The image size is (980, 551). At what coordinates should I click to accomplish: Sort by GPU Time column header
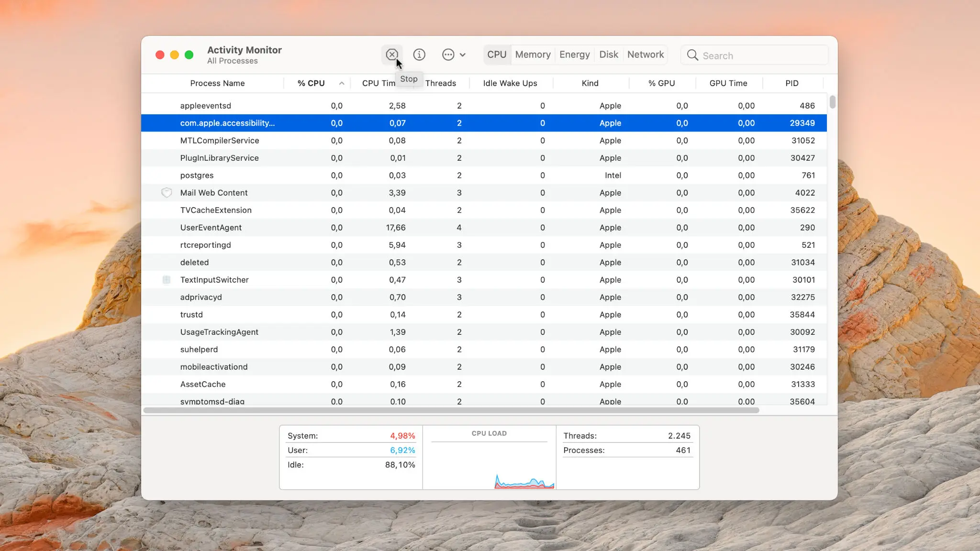coord(728,83)
